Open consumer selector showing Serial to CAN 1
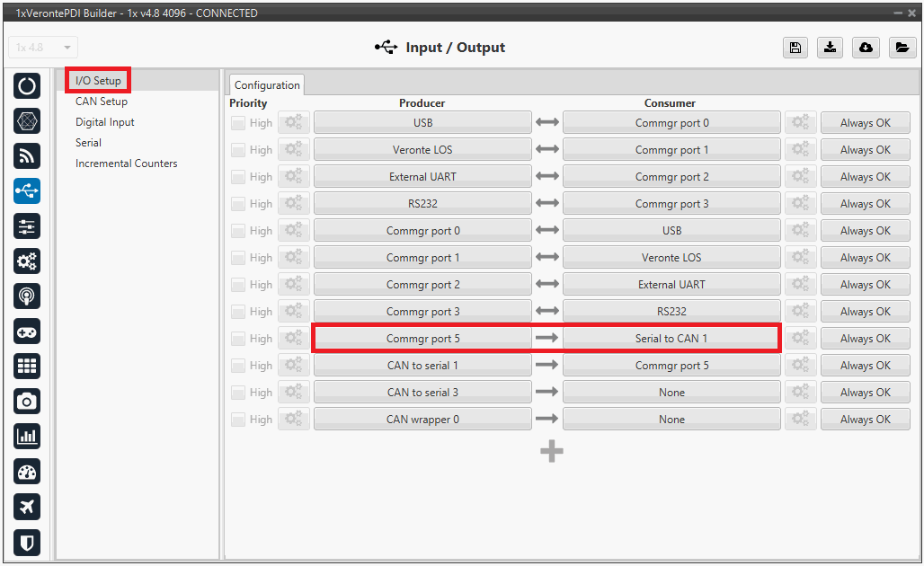Viewport: 924px width, 566px height. (671, 339)
